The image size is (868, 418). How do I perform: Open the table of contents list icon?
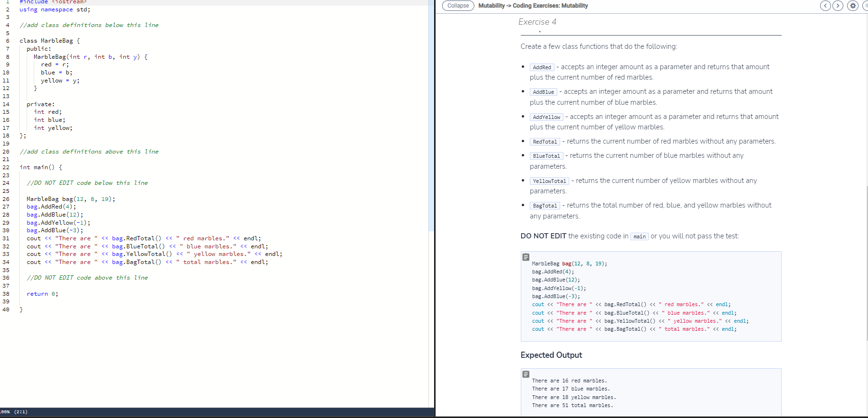865,6
